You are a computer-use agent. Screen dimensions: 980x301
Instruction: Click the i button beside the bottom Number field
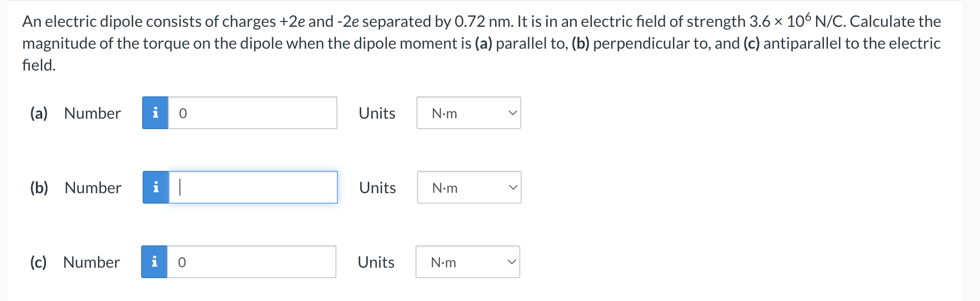coord(156,262)
